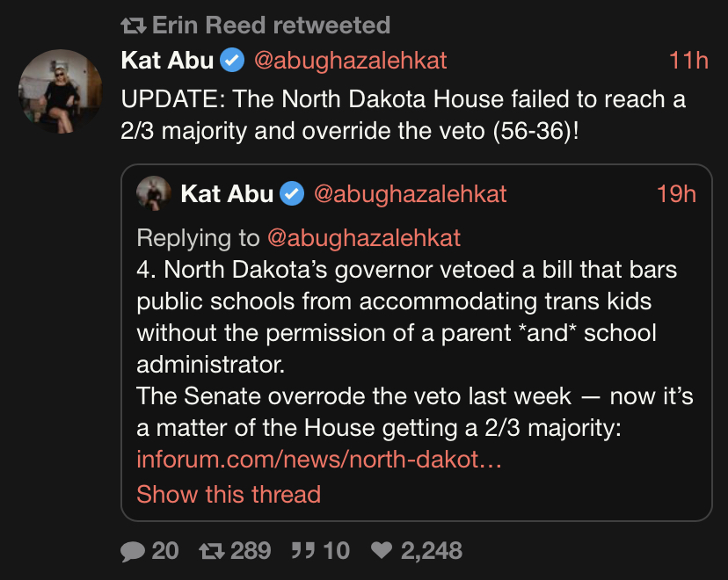Click the UPDATE tweet text body
Screen dimensions: 728x580
[403, 113]
